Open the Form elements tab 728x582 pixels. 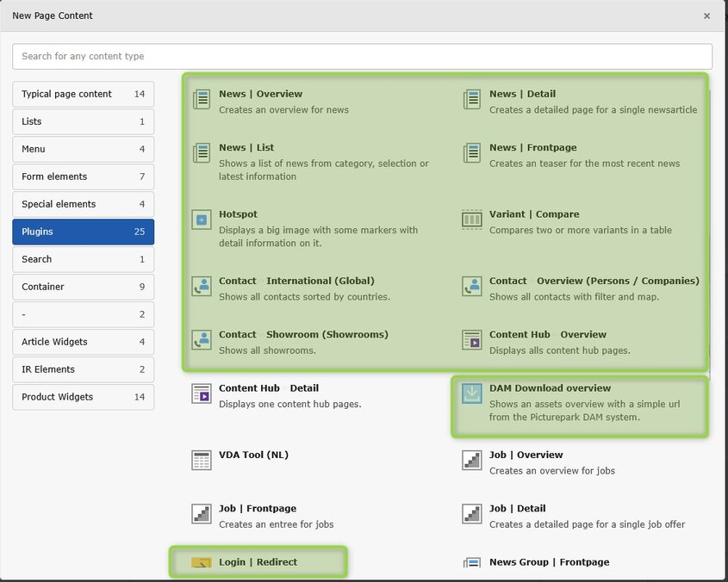point(83,176)
